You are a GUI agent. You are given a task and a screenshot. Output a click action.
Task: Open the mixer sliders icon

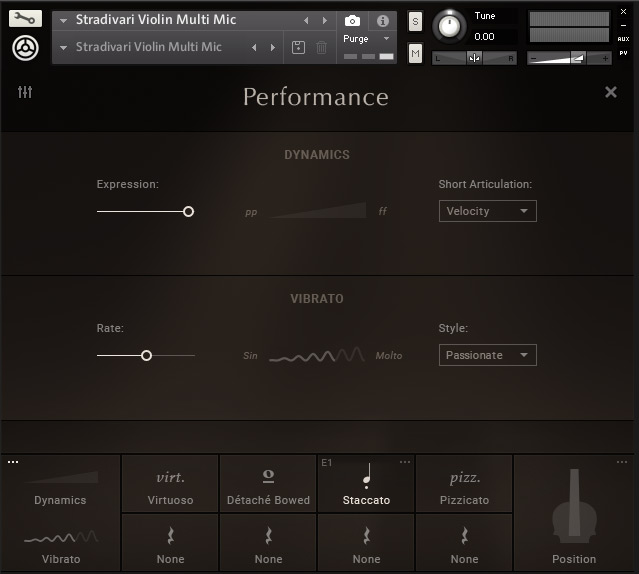(25, 92)
